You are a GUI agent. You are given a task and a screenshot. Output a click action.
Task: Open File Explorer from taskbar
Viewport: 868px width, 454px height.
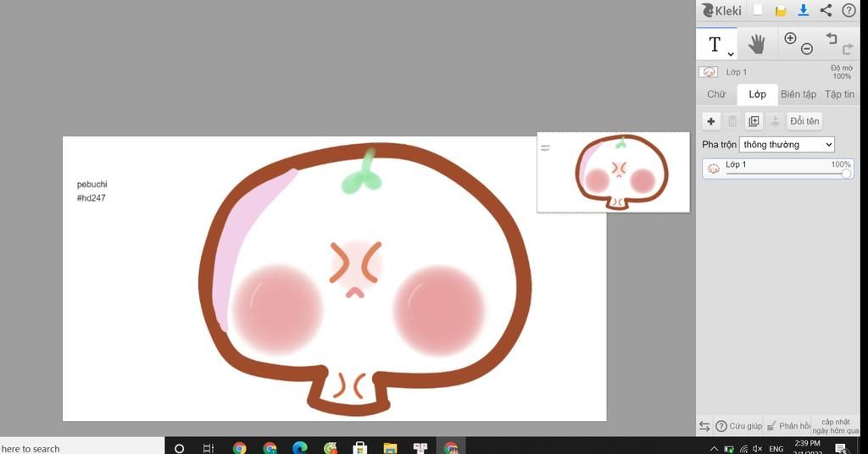pyautogui.click(x=390, y=448)
